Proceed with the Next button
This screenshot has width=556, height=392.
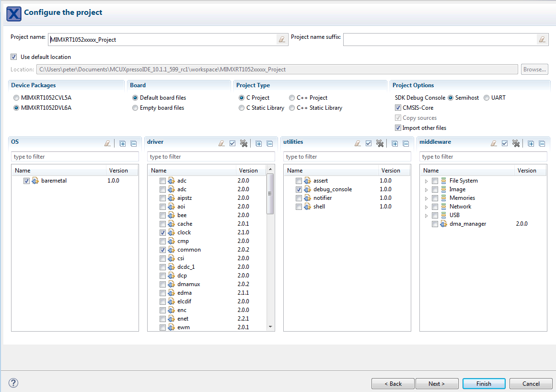tap(437, 383)
